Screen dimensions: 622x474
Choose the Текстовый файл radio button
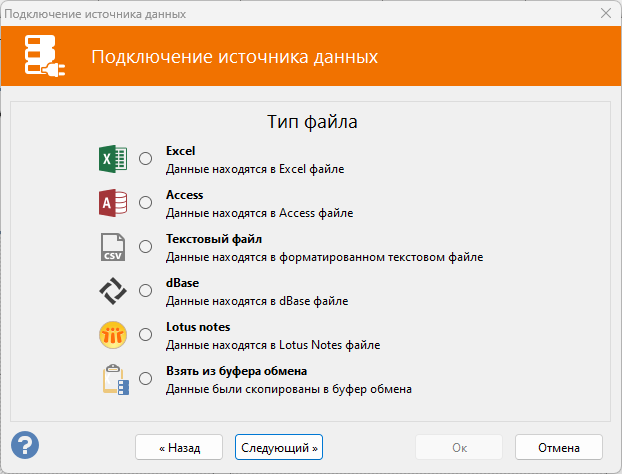click(x=146, y=247)
